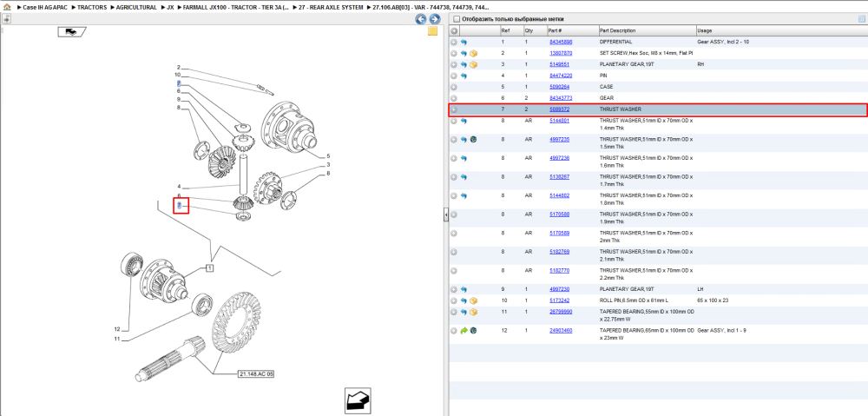The image size is (868, 416).
Task: Open AGRICULTURAL breadcrumb level
Action: [x=136, y=8]
